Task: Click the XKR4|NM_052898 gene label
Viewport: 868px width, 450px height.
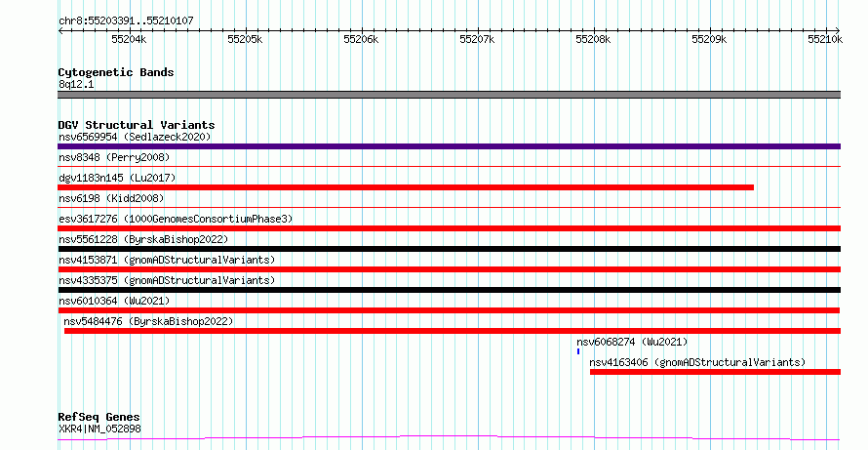Action: (99, 429)
